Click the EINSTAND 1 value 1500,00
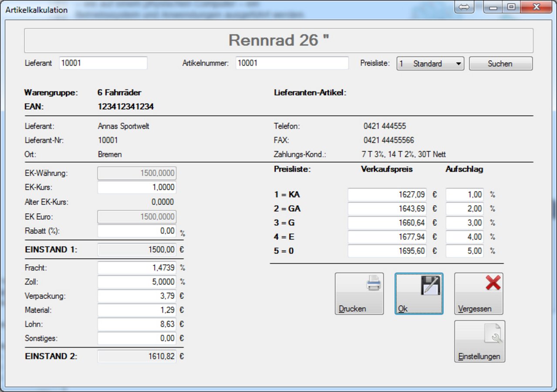 click(137, 250)
